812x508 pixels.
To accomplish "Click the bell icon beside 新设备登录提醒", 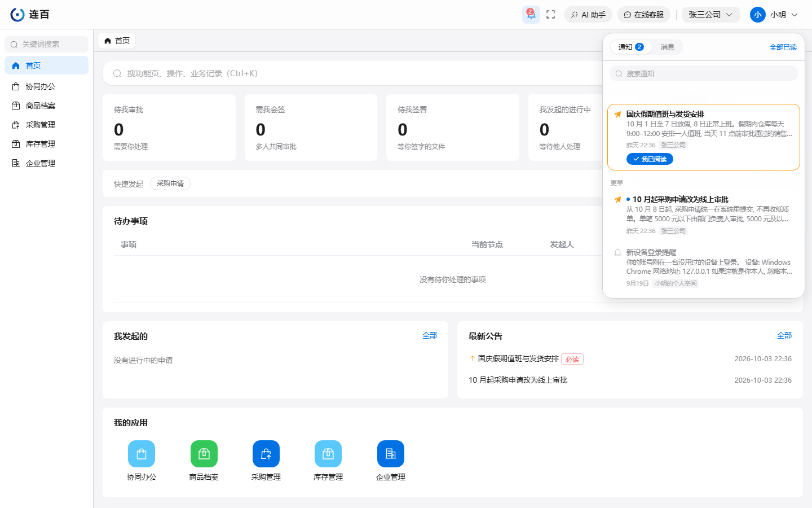I will coord(617,252).
